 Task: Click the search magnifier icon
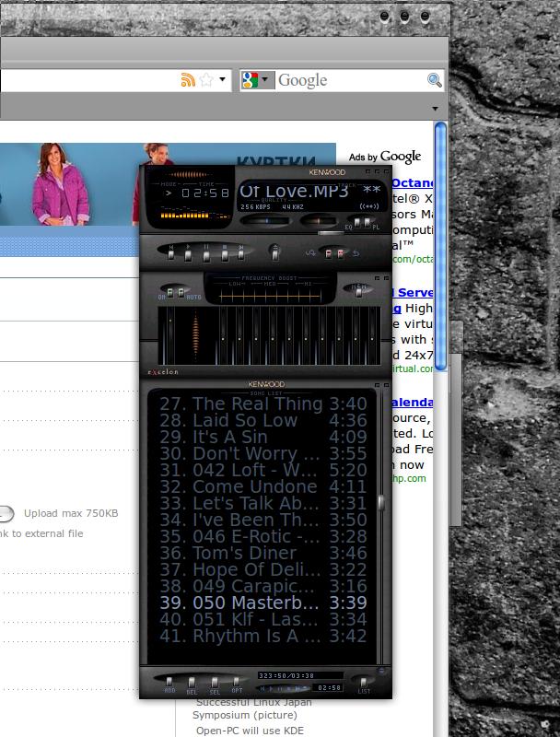click(x=435, y=80)
